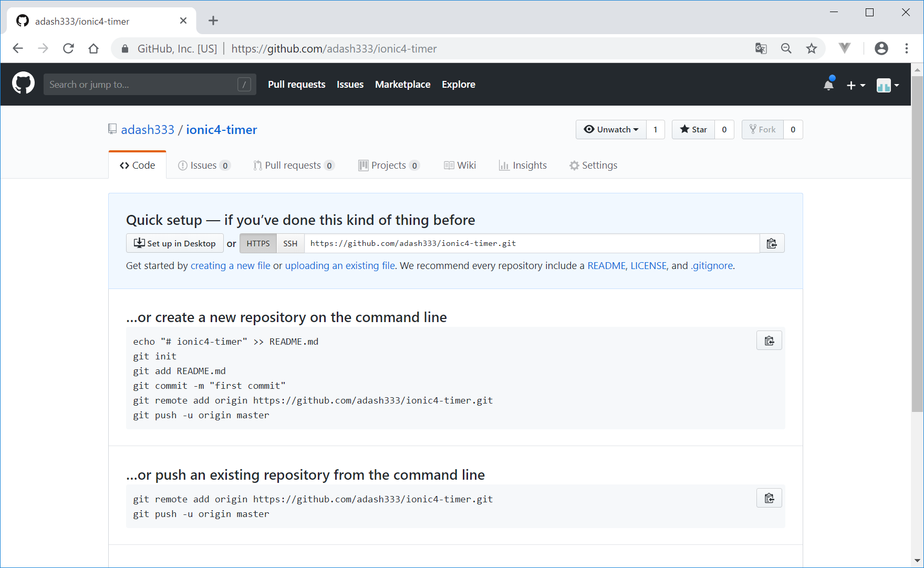The image size is (924, 568).
Task: Click the scrollbar down arrow
Action: coord(917,561)
